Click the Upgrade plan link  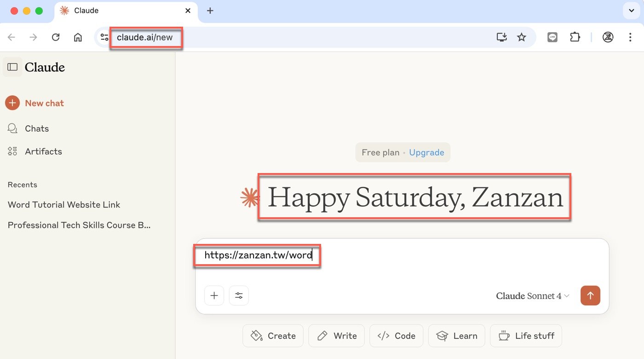click(x=426, y=152)
